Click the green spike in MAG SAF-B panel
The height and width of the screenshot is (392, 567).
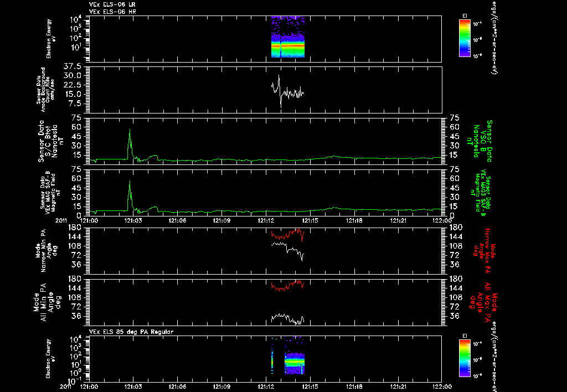pyautogui.click(x=130, y=195)
